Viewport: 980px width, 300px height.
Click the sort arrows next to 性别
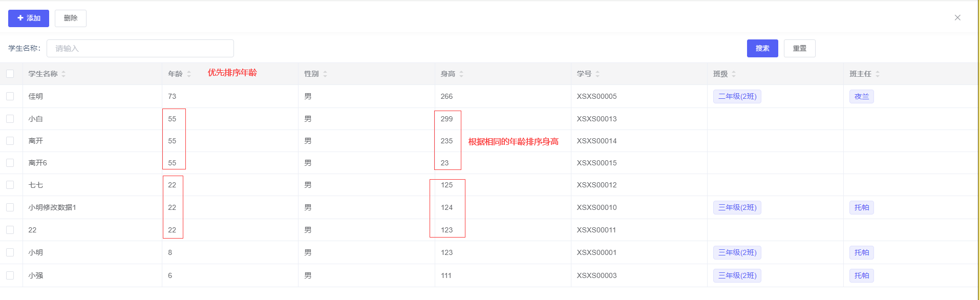coord(325,74)
